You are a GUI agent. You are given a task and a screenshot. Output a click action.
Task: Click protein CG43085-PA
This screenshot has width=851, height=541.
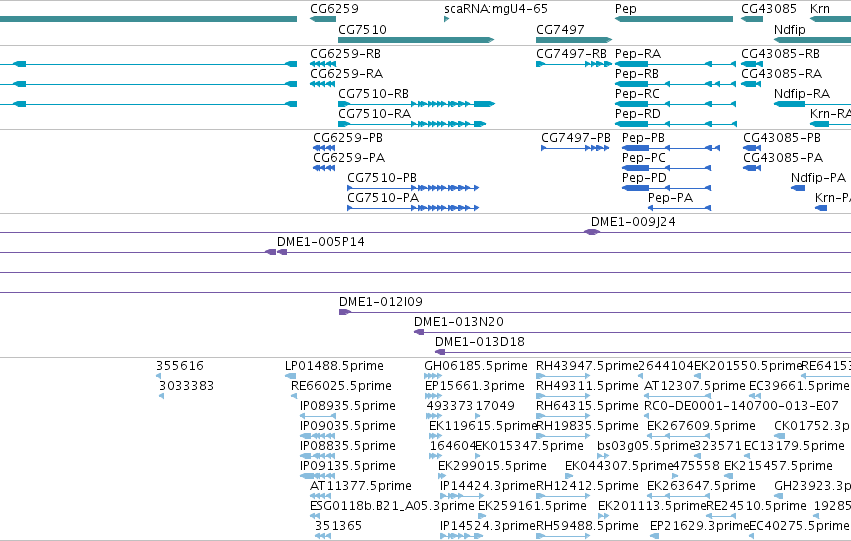(x=752, y=168)
